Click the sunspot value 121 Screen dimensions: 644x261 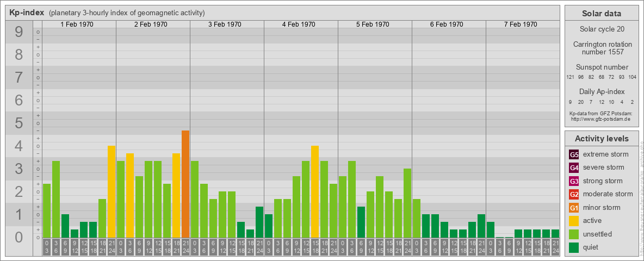pyautogui.click(x=570, y=77)
